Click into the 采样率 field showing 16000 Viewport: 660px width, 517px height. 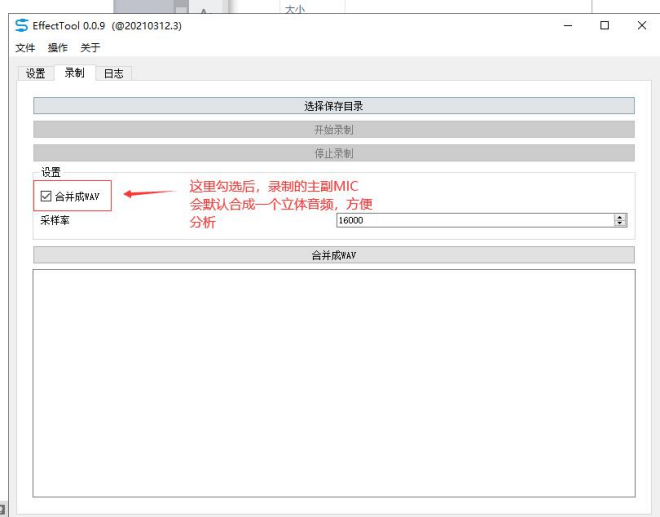click(475, 220)
